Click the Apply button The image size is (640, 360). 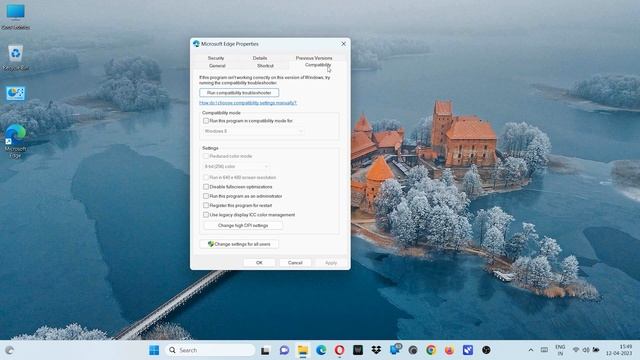point(331,263)
